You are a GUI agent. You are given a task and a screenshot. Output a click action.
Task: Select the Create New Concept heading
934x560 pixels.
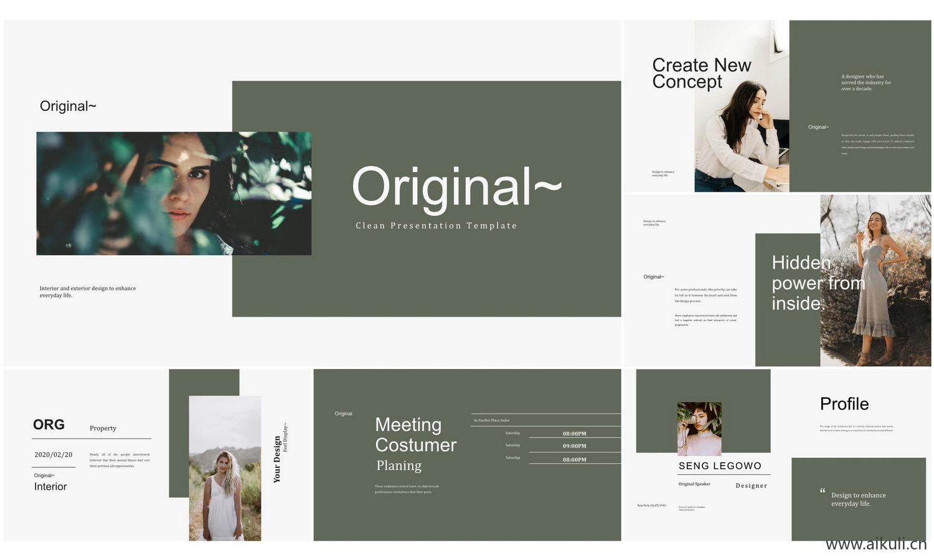701,73
